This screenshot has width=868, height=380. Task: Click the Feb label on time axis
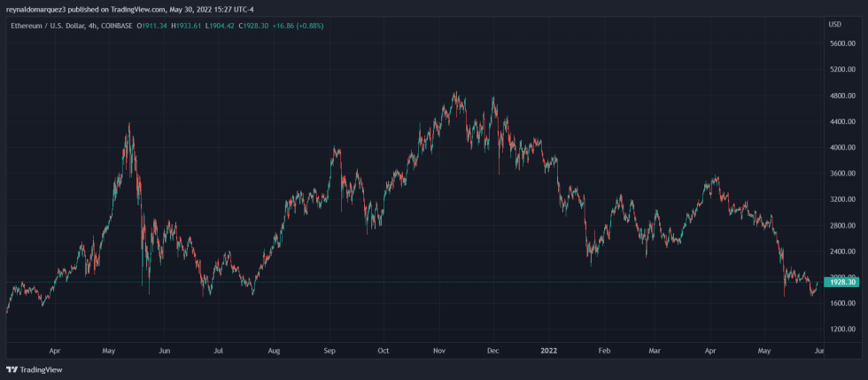(x=603, y=351)
